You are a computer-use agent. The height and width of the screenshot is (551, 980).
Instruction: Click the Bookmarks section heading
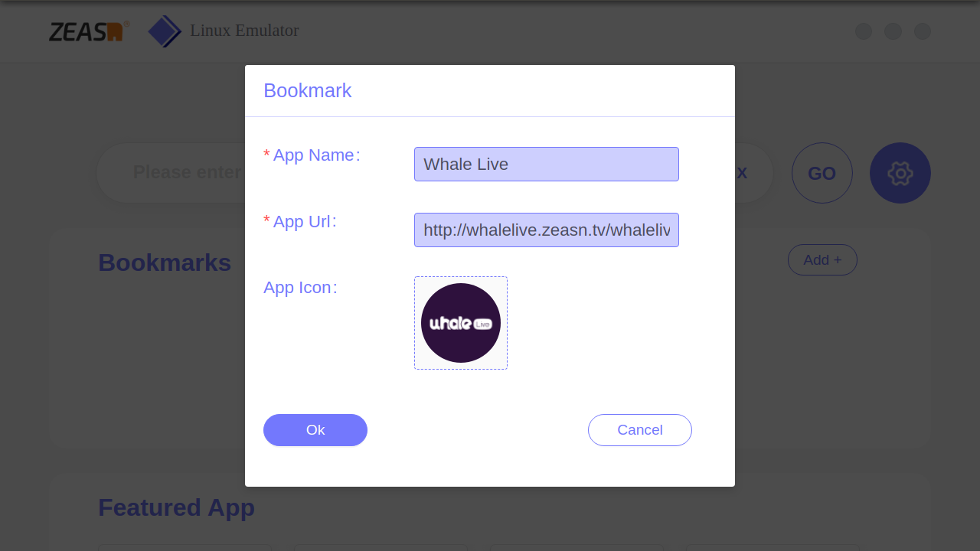(x=165, y=262)
